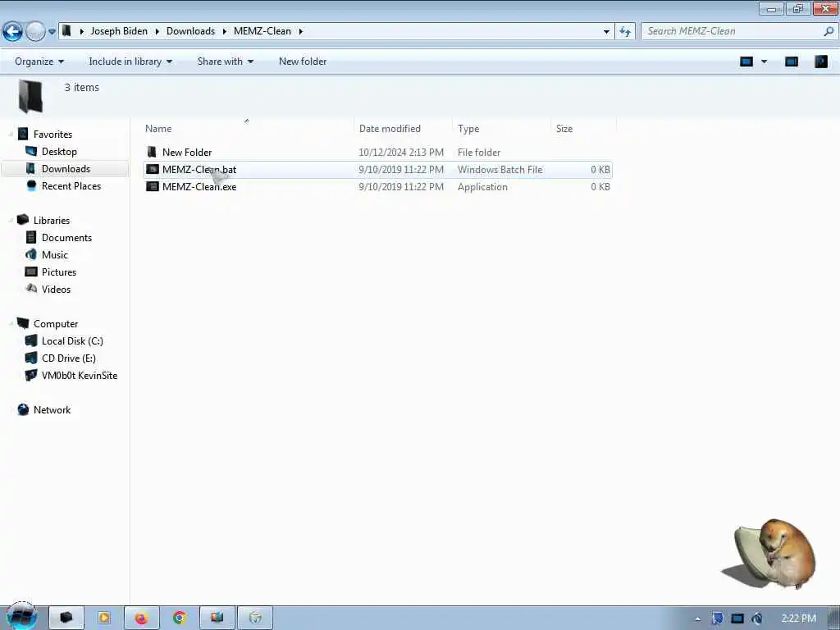Open Local Disk (C:)

pos(72,340)
